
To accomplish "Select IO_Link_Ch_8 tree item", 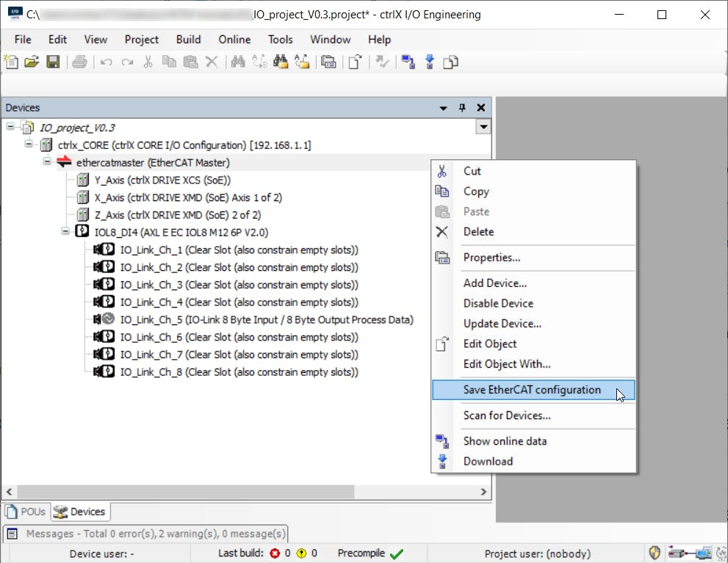I will (239, 372).
